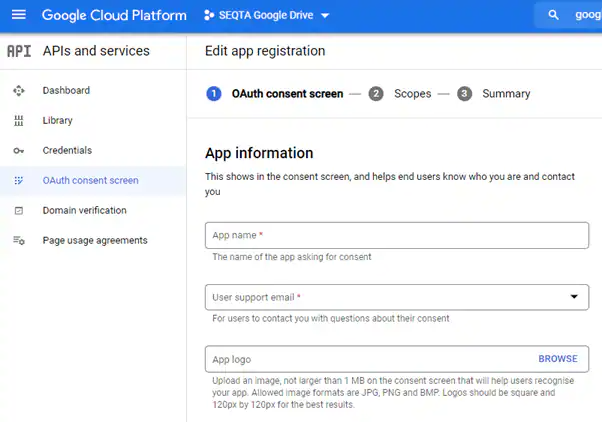Click the search magnifier icon
The image size is (602, 422).
point(553,15)
